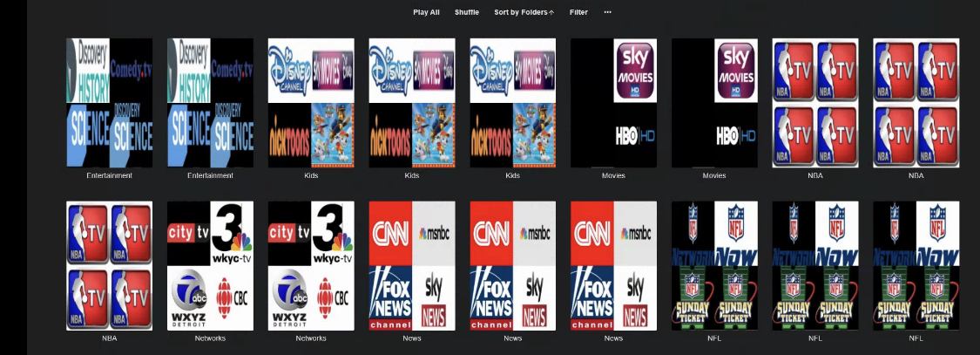Open the rightmost News folder thumbnail
980x355 pixels.
click(x=614, y=265)
